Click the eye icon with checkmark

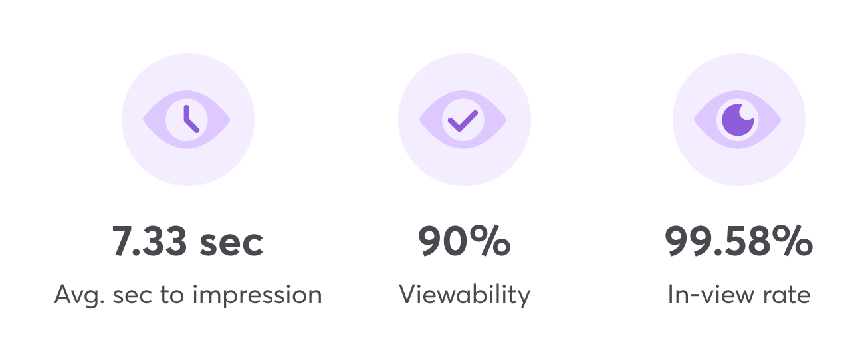pos(463,120)
